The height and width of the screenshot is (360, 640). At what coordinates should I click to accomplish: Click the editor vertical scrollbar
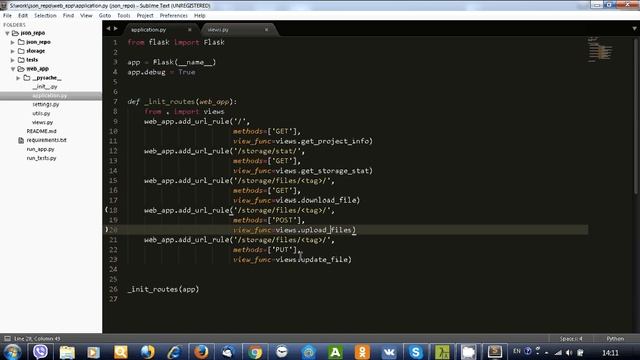636,116
